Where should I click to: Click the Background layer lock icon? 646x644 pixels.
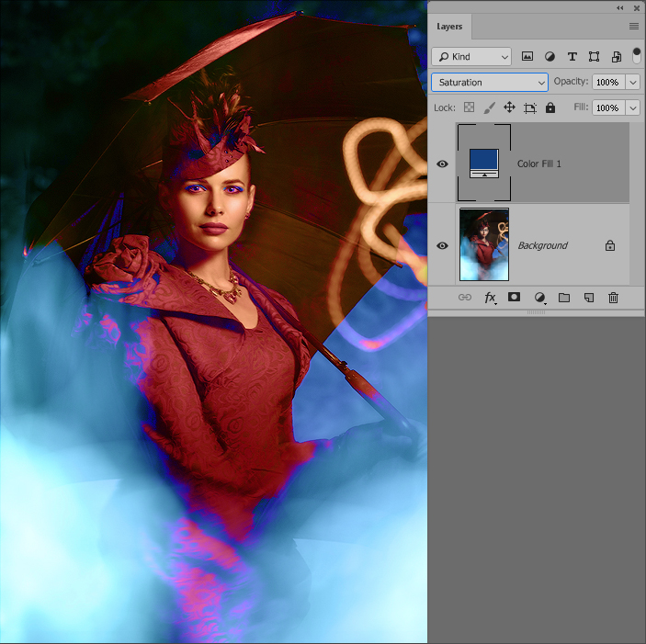pos(610,245)
